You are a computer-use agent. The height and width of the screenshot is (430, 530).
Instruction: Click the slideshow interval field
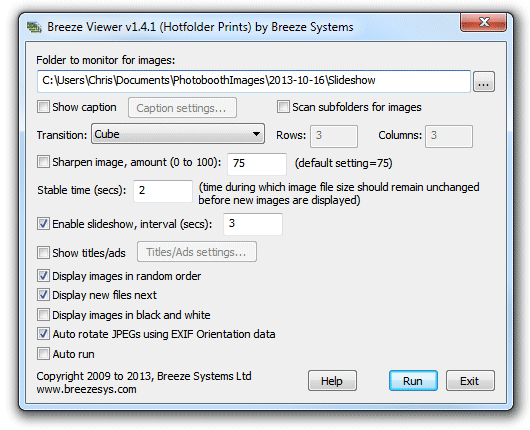click(253, 224)
